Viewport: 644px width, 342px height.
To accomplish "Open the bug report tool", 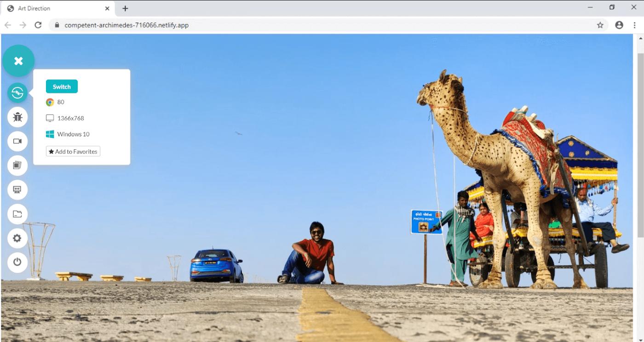I will tap(17, 117).
